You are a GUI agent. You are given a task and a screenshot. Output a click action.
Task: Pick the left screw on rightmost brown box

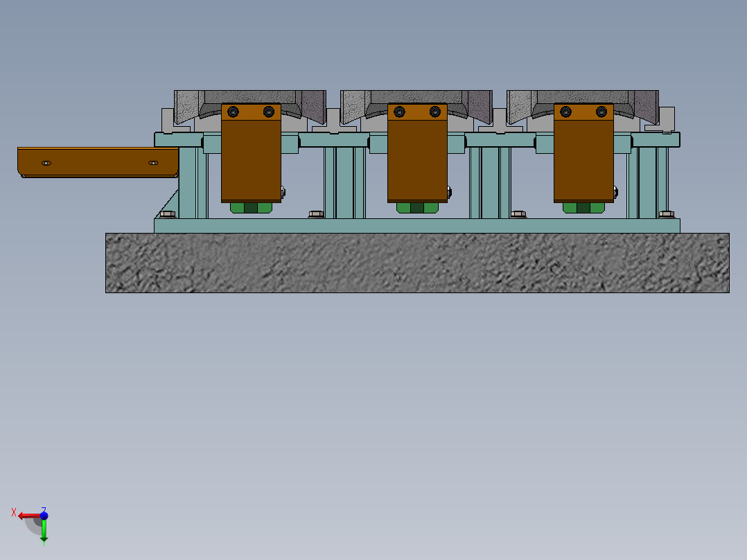(565, 112)
